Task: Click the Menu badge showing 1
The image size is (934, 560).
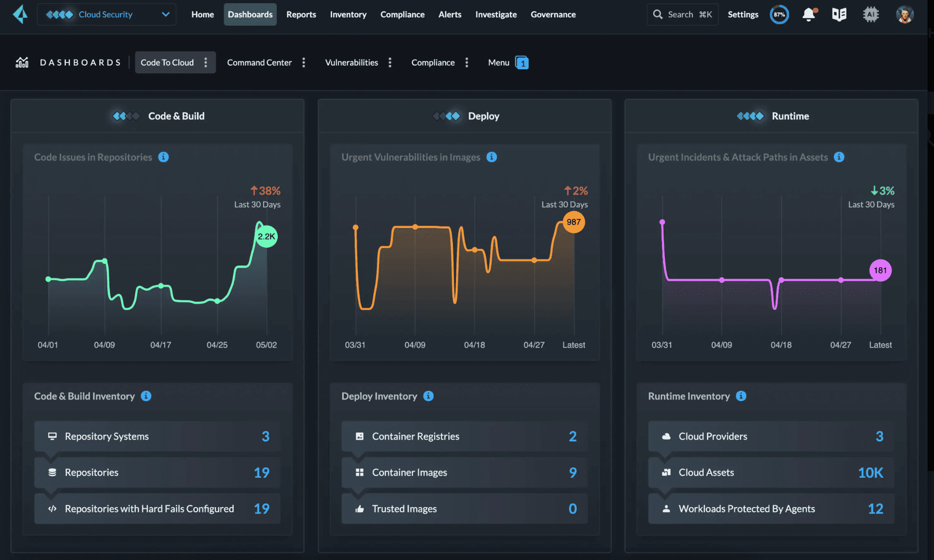Action: pos(522,62)
